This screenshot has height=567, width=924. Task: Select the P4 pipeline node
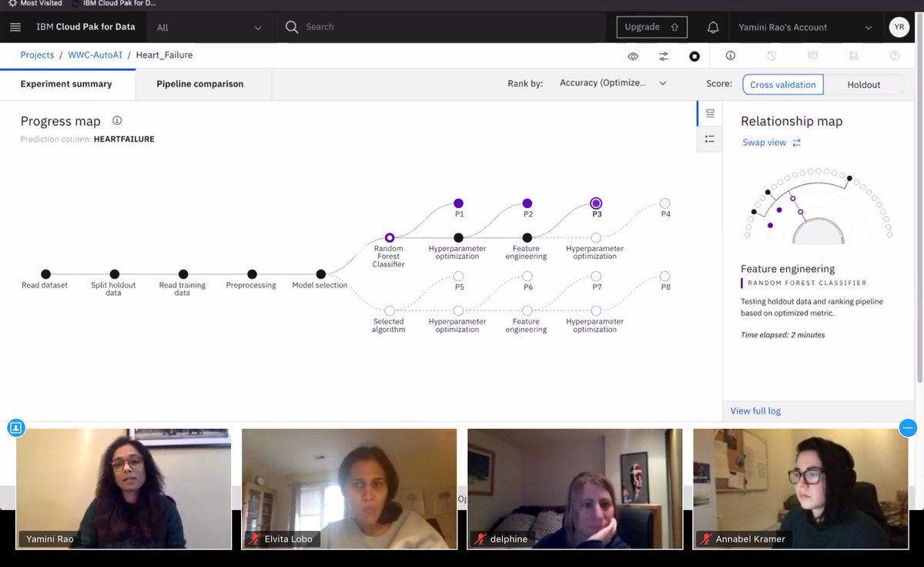(665, 203)
